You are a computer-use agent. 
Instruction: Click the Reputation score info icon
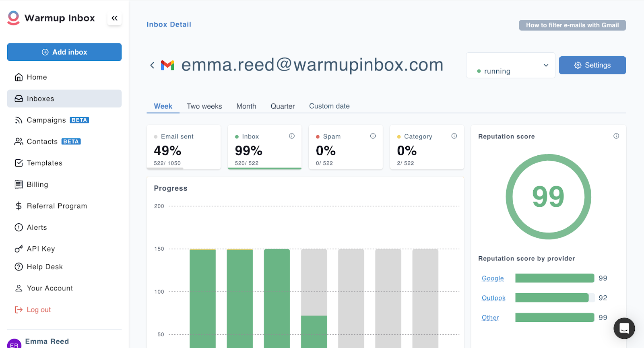click(616, 136)
